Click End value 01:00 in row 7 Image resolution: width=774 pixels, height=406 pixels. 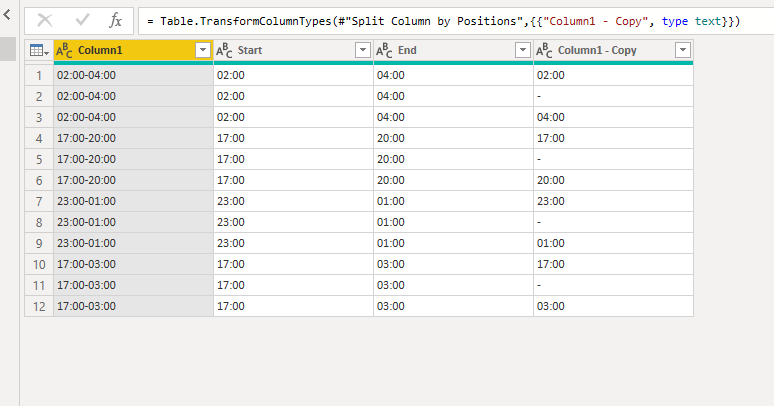(x=453, y=202)
